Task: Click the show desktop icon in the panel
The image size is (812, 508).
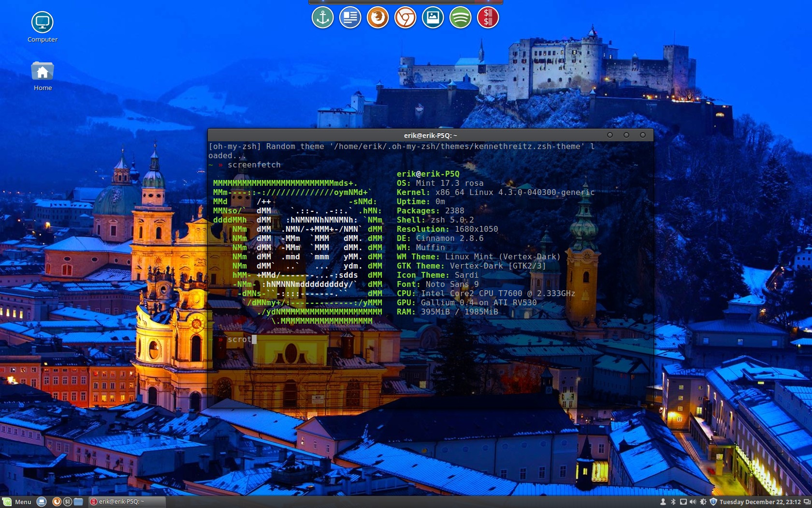Action: [42, 502]
